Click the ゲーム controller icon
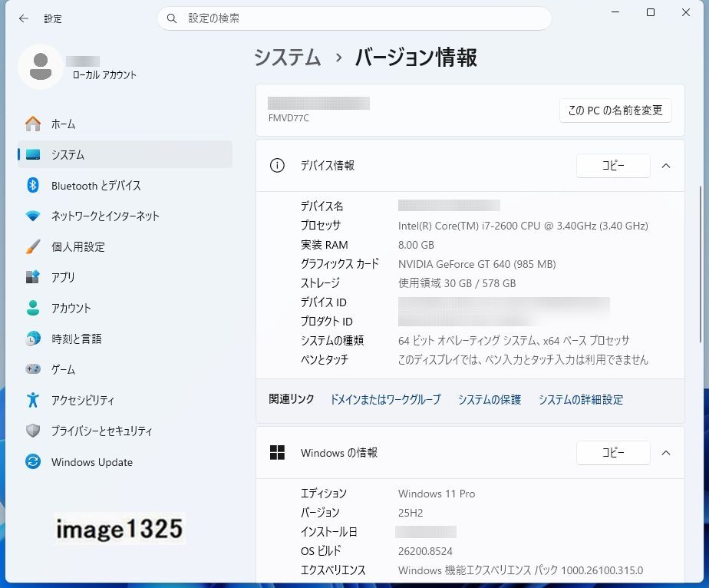The height and width of the screenshot is (588, 709). pos(33,369)
